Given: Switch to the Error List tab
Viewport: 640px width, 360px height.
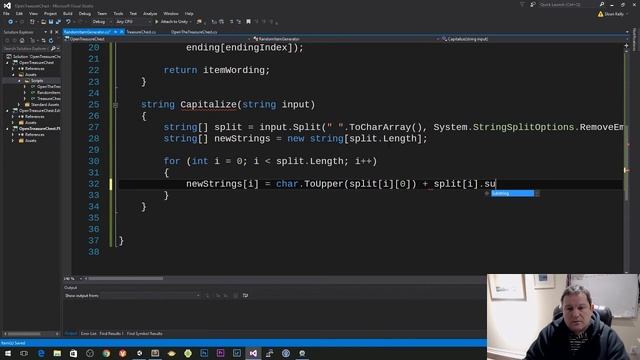Looking at the screenshot, I should [x=89, y=333].
